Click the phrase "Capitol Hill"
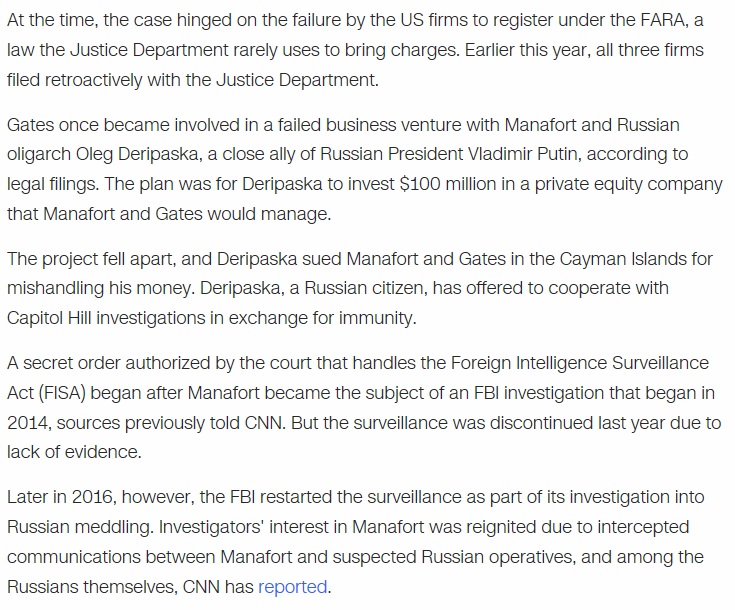735x610 pixels. 50,318
